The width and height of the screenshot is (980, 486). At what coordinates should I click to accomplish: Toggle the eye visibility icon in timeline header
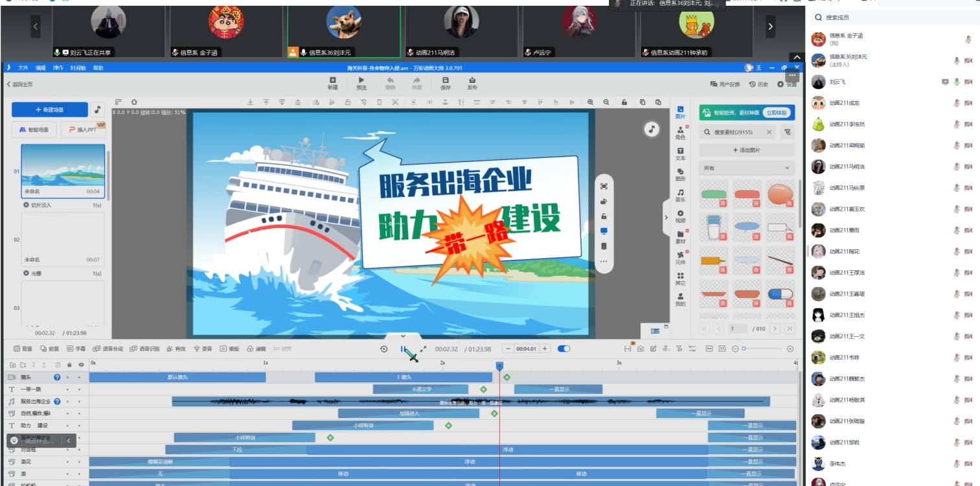pos(81,365)
